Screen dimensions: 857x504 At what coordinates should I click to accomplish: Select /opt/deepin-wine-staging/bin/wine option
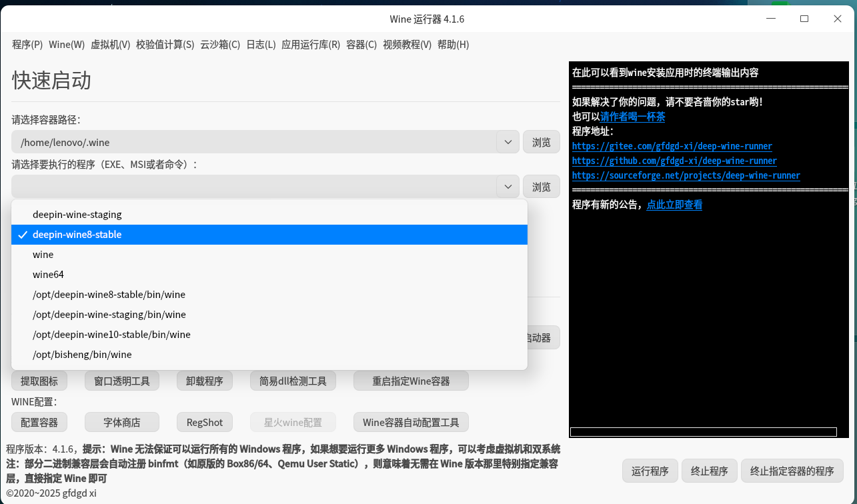(269, 315)
